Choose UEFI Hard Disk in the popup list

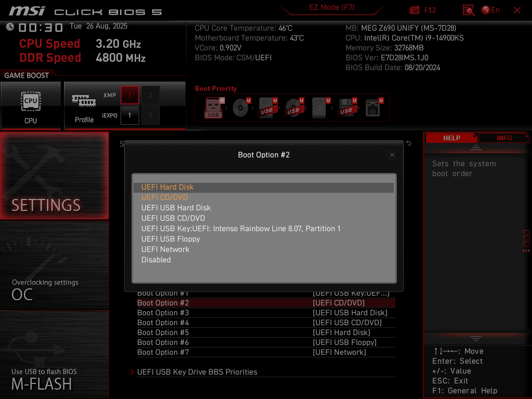coord(263,187)
